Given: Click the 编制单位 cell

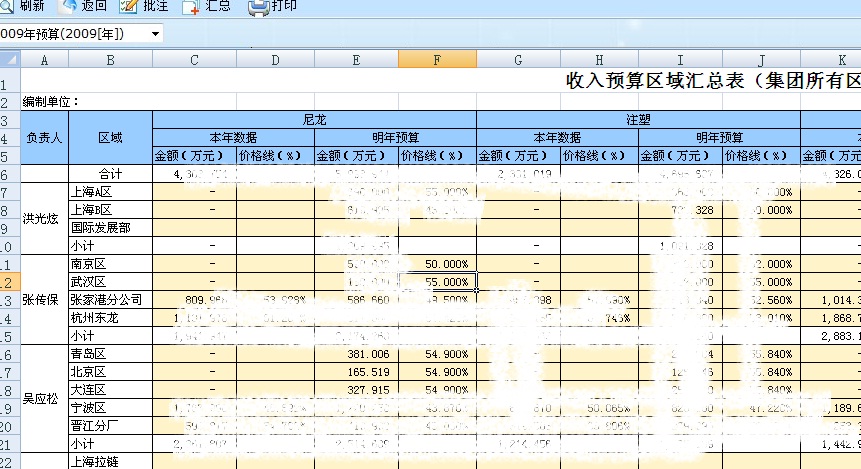Looking at the screenshot, I should [x=51, y=102].
